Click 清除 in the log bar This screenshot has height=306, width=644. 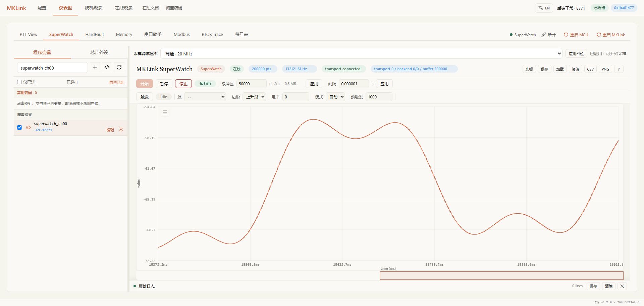(609, 286)
